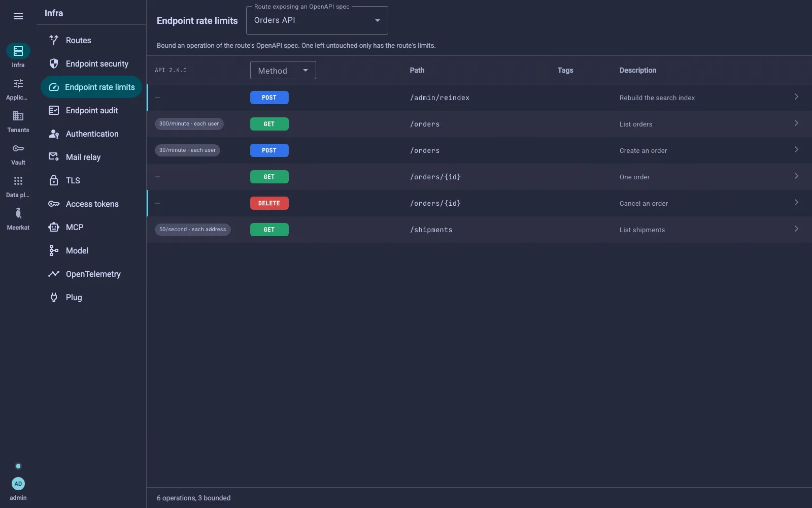Click the Plug icon in sidebar
This screenshot has height=508, width=812.
tap(54, 297)
